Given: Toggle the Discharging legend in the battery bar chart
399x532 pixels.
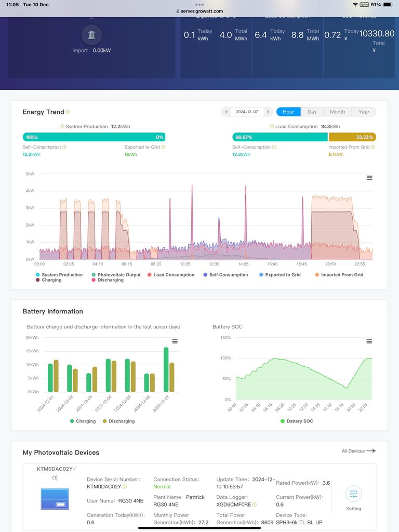Looking at the screenshot, I should (118, 421).
